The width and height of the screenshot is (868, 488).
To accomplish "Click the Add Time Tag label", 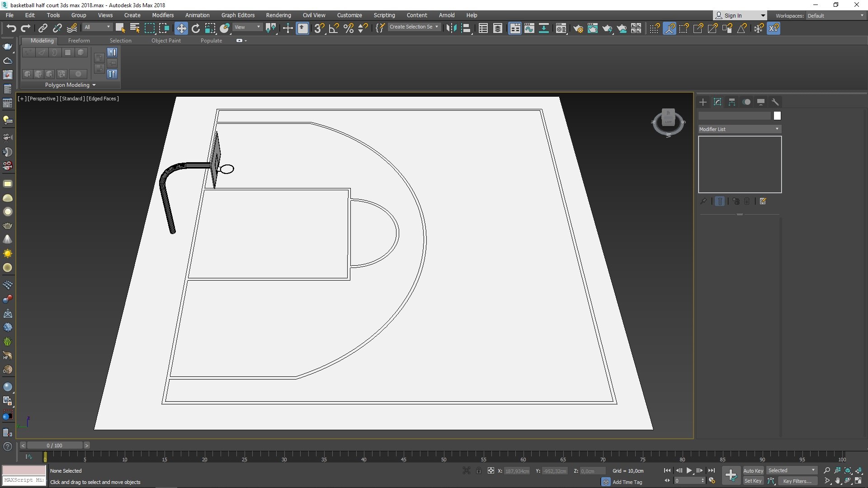I will point(627,482).
